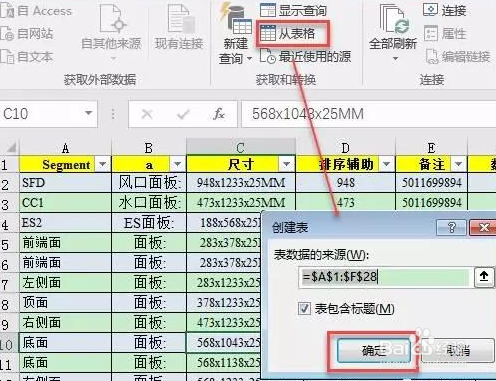Select cell A2 with SFD
The width and height of the screenshot is (496, 381).
[x=65, y=183]
